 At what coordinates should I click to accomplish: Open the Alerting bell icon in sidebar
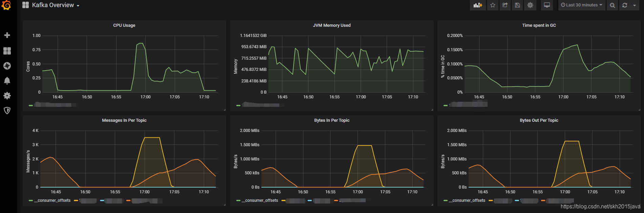coord(7,81)
